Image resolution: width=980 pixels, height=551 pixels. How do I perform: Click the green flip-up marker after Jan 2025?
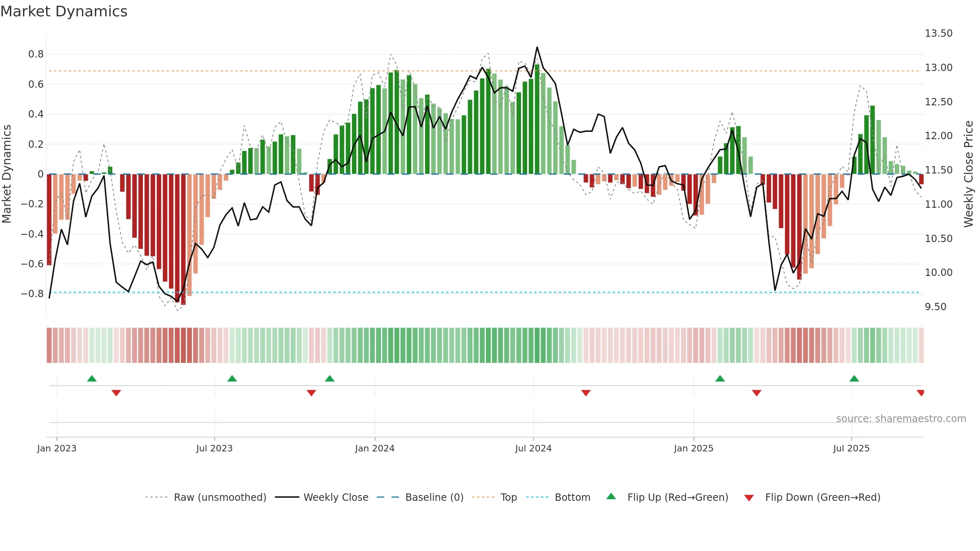point(720,378)
